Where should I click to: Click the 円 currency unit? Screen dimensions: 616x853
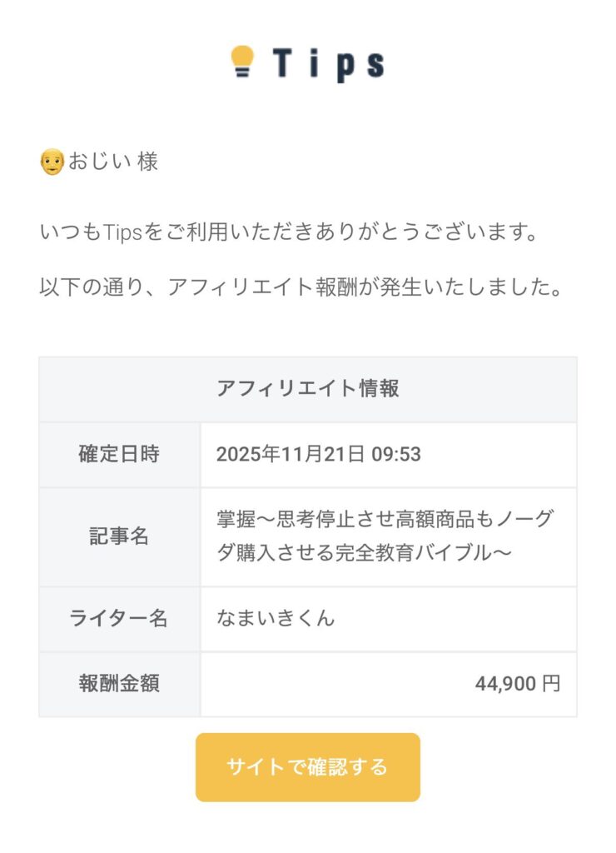pyautogui.click(x=551, y=684)
